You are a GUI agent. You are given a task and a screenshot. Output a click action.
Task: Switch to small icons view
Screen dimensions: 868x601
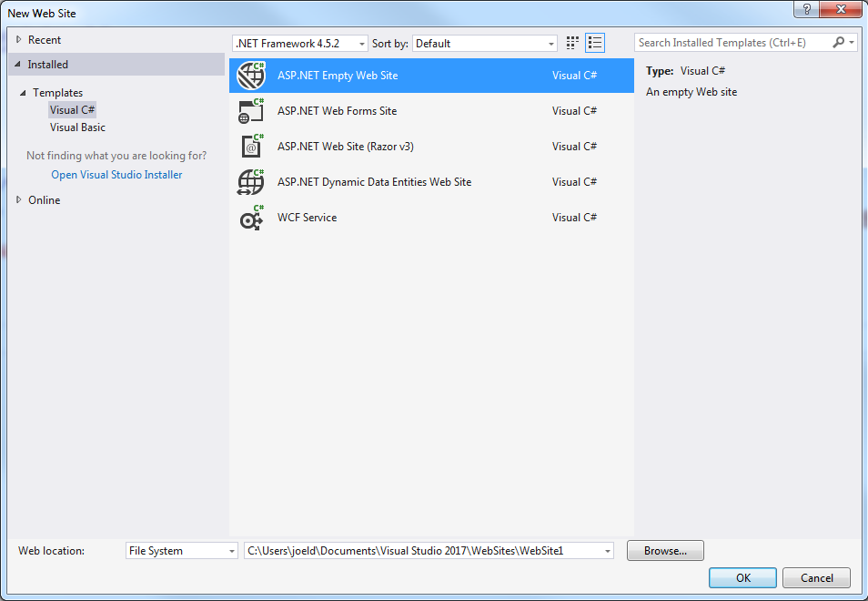572,43
